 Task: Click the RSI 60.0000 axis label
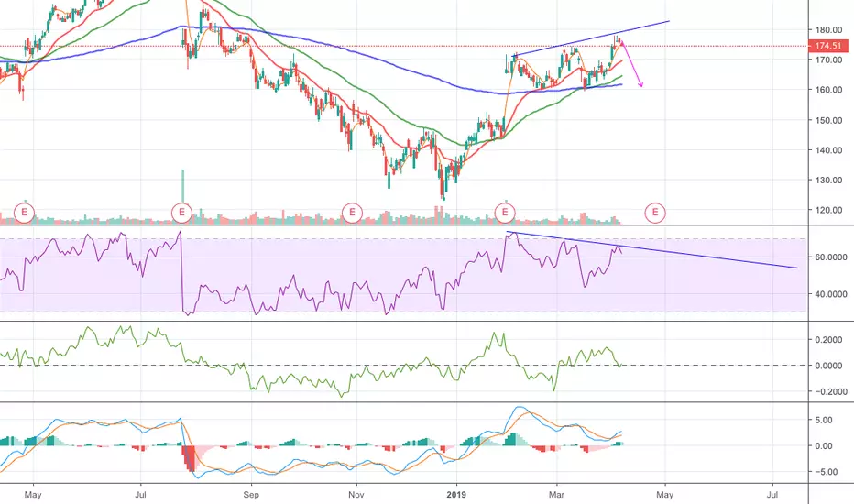coord(831,257)
